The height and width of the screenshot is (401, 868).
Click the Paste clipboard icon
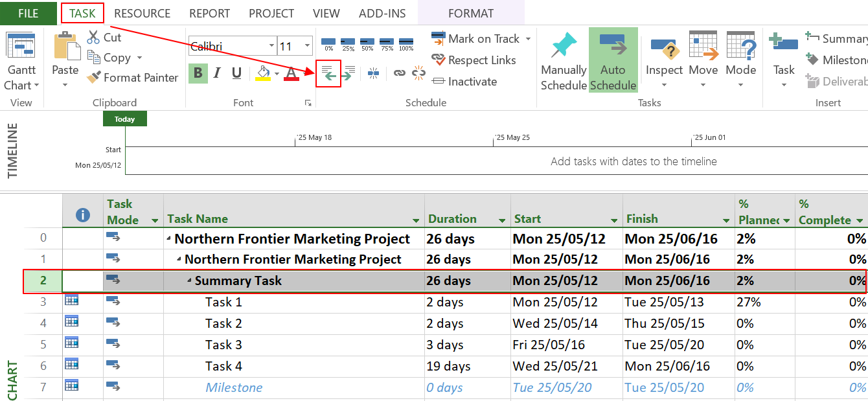[65, 45]
